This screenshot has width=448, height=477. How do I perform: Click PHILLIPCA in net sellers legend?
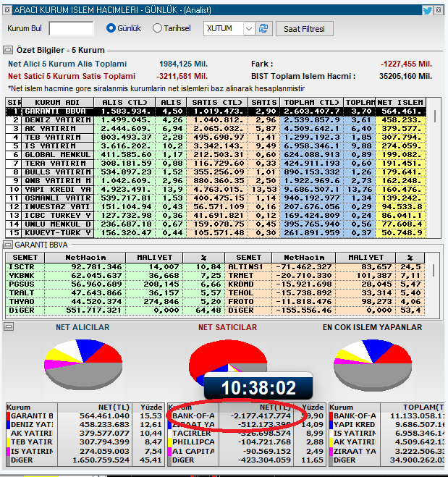point(193,442)
